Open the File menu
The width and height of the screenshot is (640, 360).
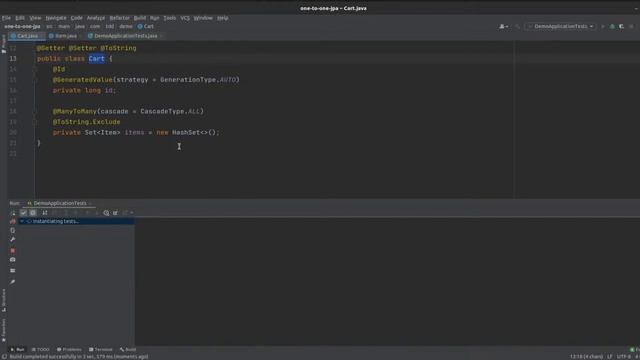[6, 18]
